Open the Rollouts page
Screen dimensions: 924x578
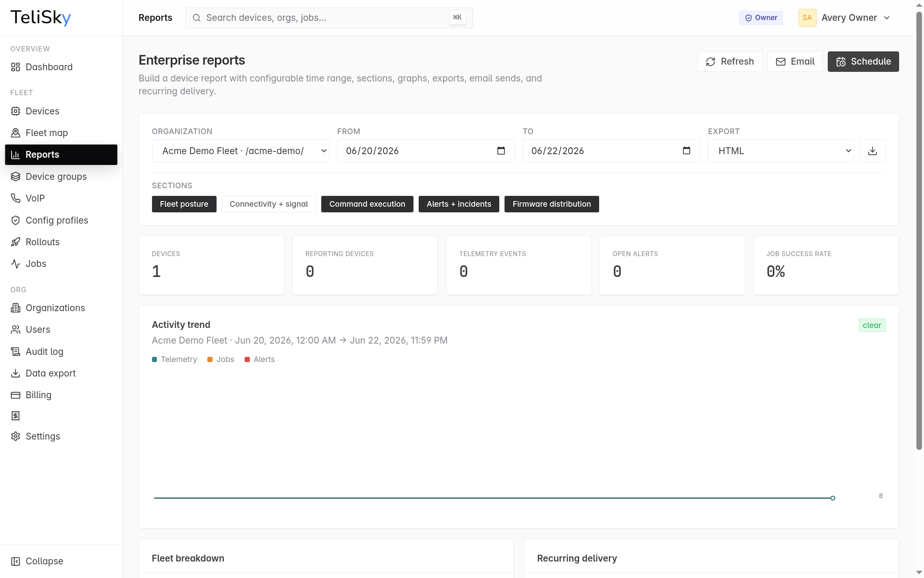point(61,242)
